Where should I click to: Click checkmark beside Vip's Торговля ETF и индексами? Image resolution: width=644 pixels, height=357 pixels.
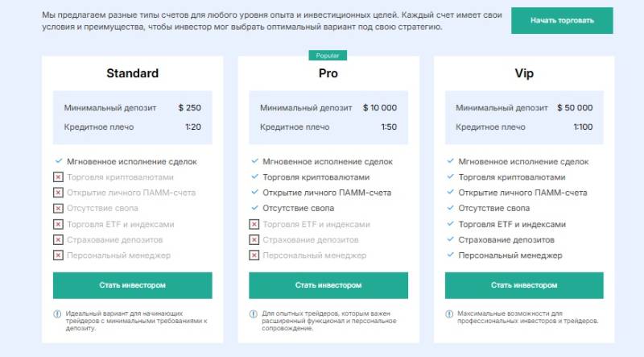point(450,225)
